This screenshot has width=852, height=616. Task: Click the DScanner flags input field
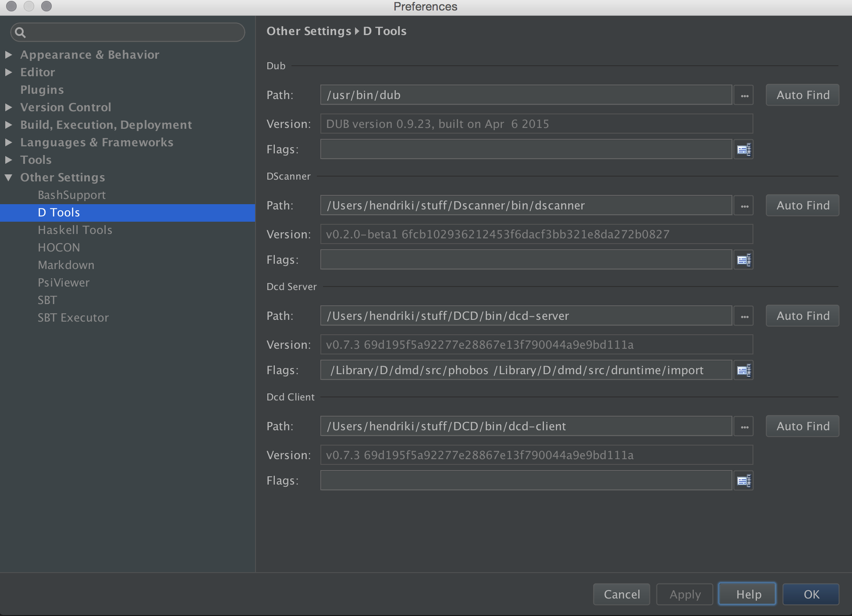[x=526, y=260]
